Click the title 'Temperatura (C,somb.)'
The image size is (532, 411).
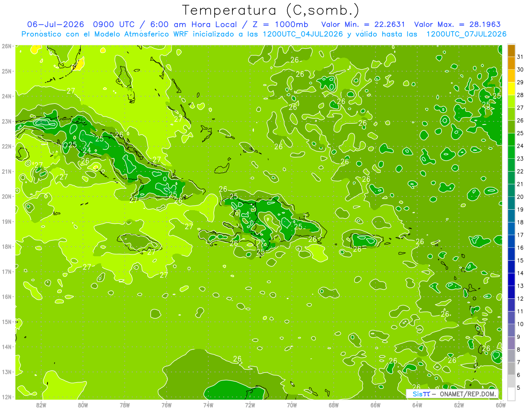[x=270, y=10]
